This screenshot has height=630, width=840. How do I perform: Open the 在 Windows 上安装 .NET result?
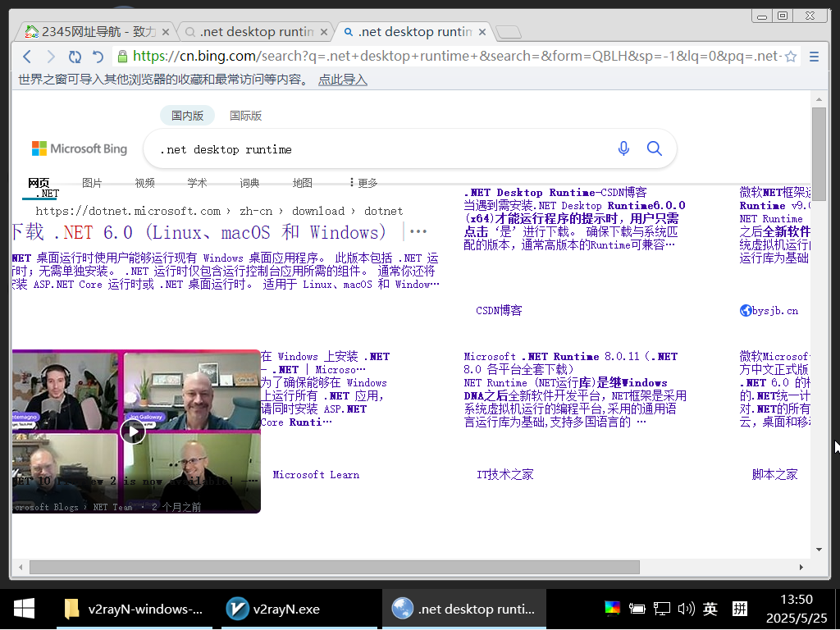coord(325,363)
